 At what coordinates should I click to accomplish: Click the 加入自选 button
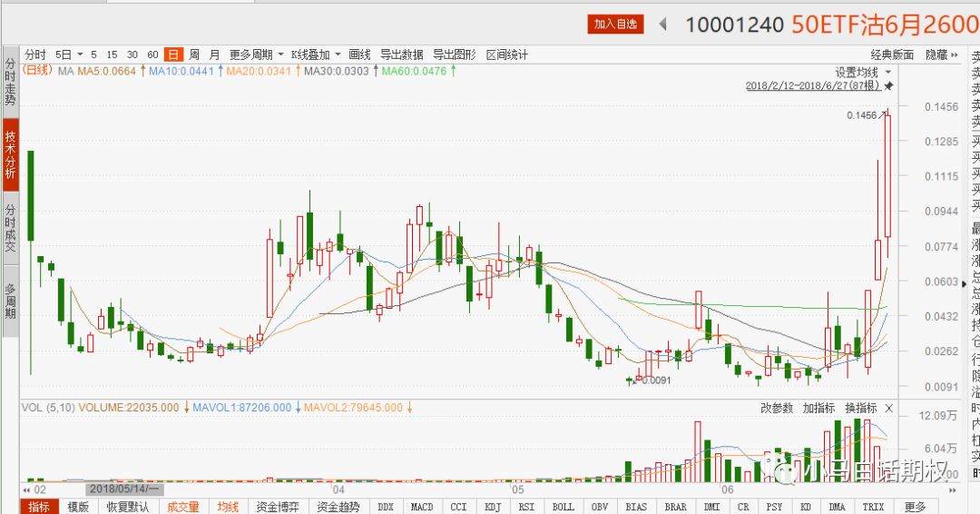click(x=614, y=25)
